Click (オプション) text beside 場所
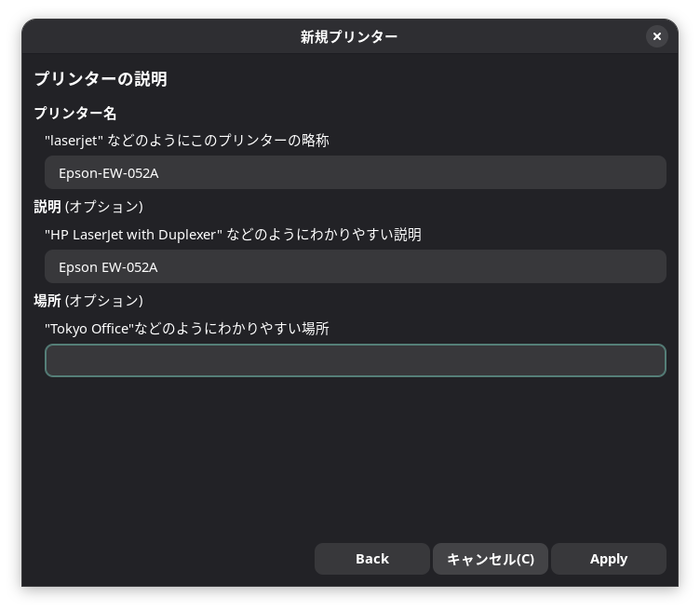 104,301
